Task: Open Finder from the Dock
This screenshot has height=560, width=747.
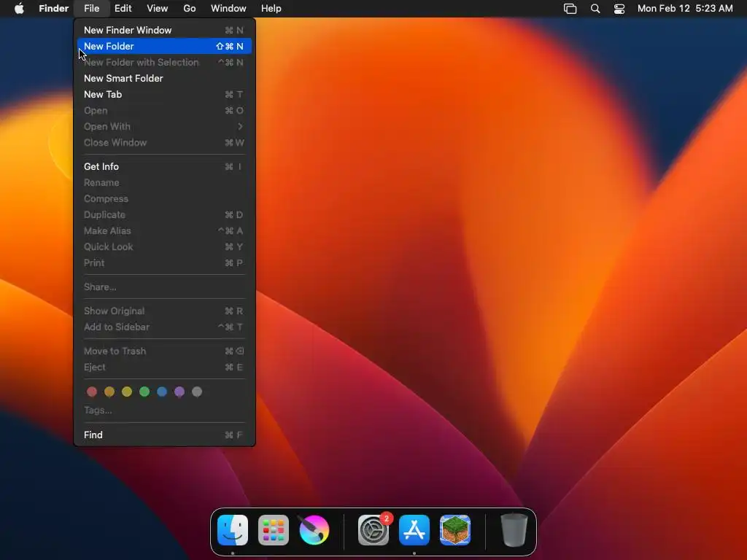Action: click(233, 530)
